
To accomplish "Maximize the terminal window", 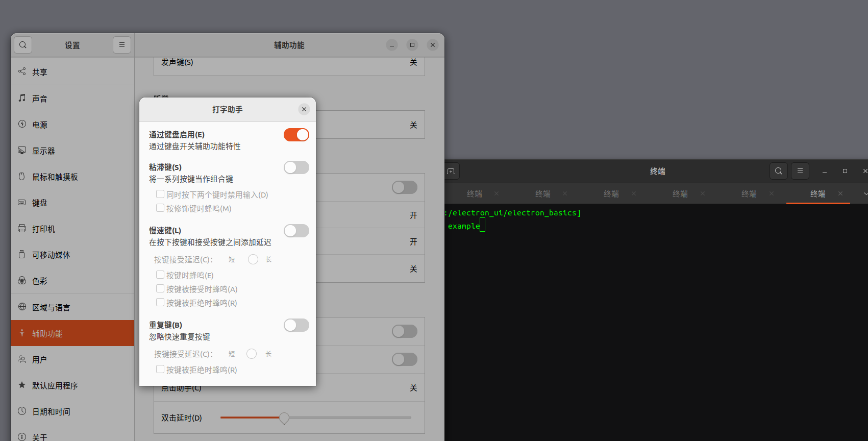I will coord(845,171).
